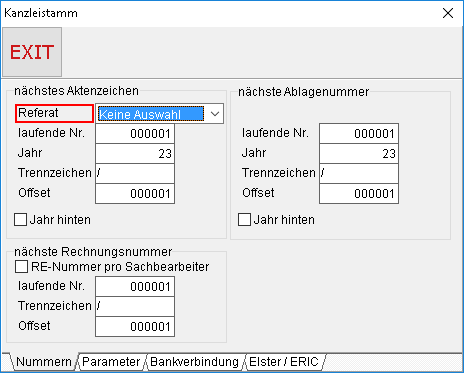464x374 pixels.
Task: Toggle RE-Nummer pro Sachbearbeiter checkbox
Action: [x=21, y=267]
